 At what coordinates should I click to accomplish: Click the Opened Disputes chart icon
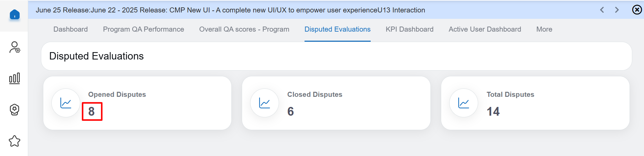click(66, 103)
